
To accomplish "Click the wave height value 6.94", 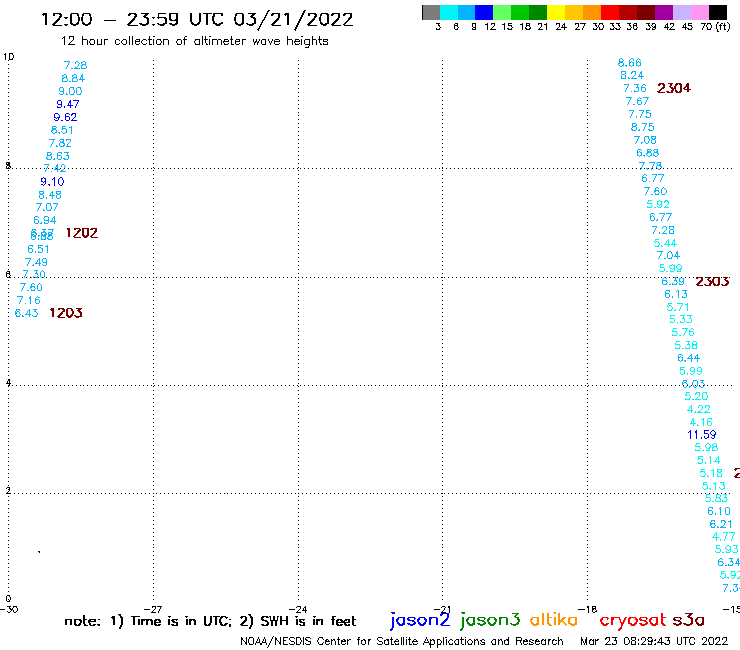I will coord(45,220).
